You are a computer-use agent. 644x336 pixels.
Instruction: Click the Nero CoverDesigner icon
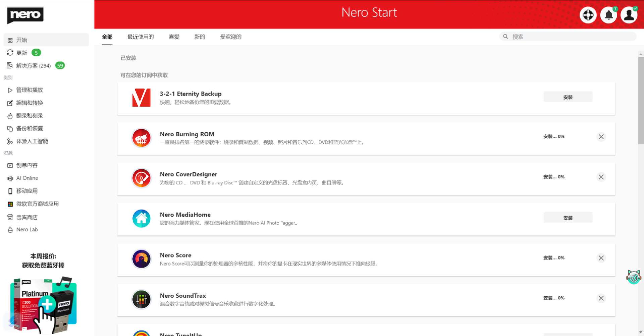point(141,178)
